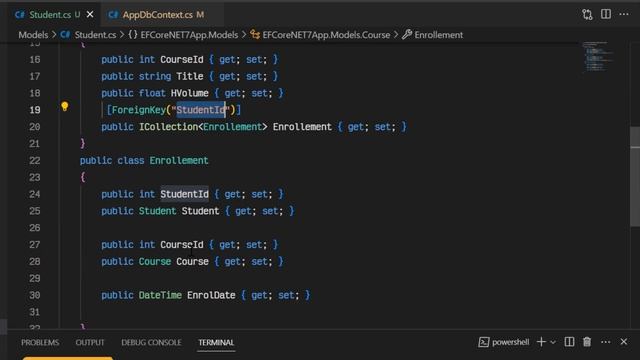Open source control changes icon in editor toolbar
Image resolution: width=640 pixels, height=360 pixels.
587,15
